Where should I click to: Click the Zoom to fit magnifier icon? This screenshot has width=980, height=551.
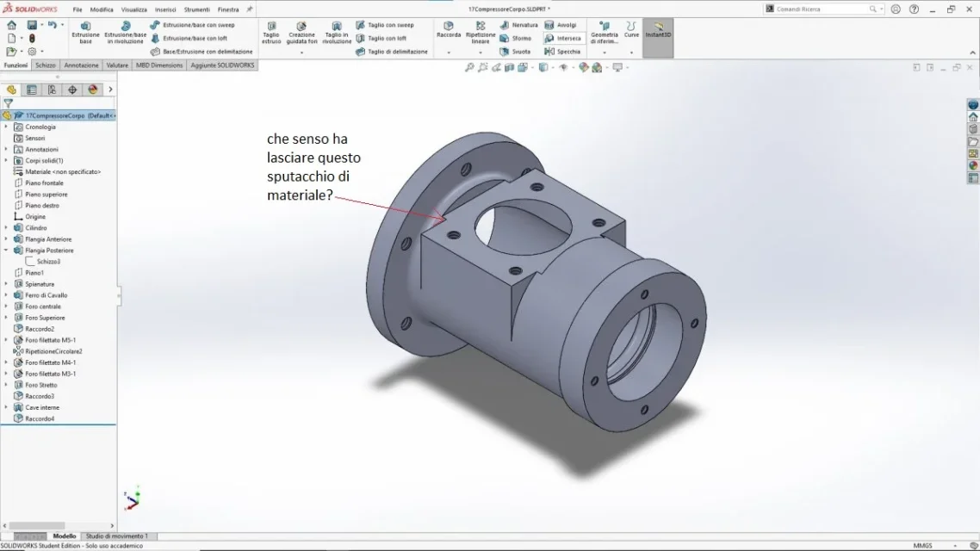tap(469, 67)
